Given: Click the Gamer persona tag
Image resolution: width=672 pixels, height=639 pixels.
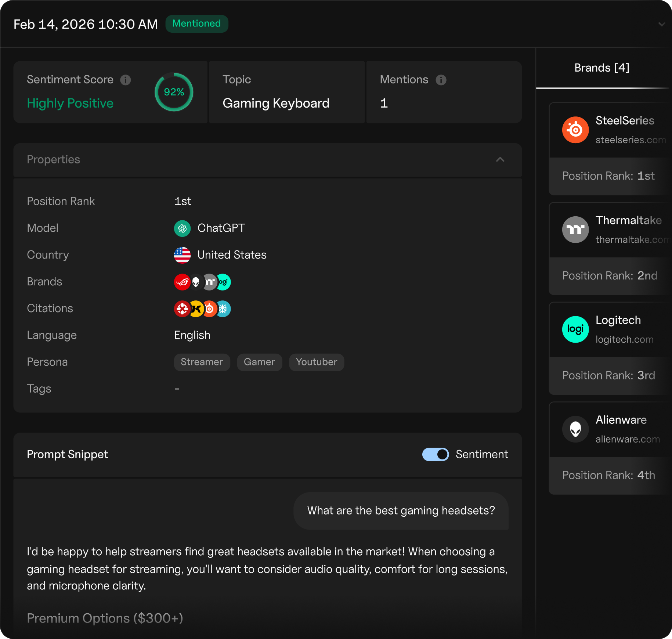Looking at the screenshot, I should (x=259, y=362).
